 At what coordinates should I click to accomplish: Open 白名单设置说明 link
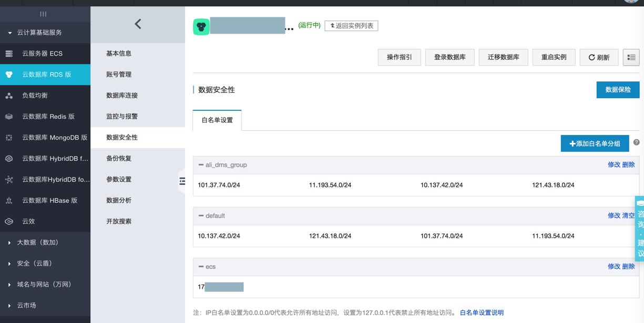click(x=482, y=313)
